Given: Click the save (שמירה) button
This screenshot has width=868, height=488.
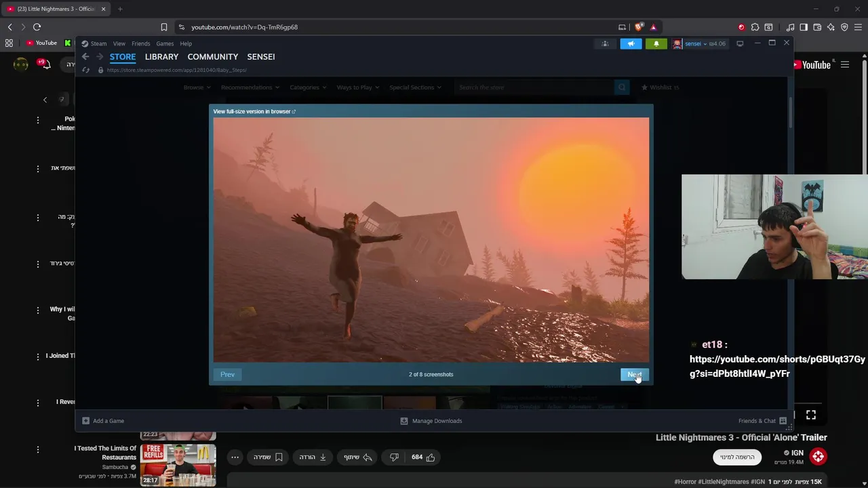Looking at the screenshot, I should [x=268, y=457].
